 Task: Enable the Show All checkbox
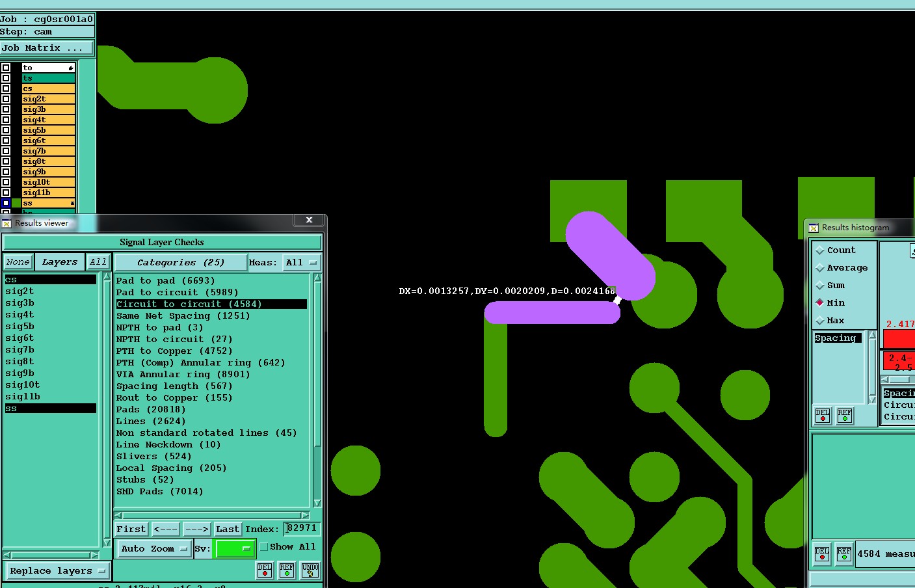pos(264,547)
